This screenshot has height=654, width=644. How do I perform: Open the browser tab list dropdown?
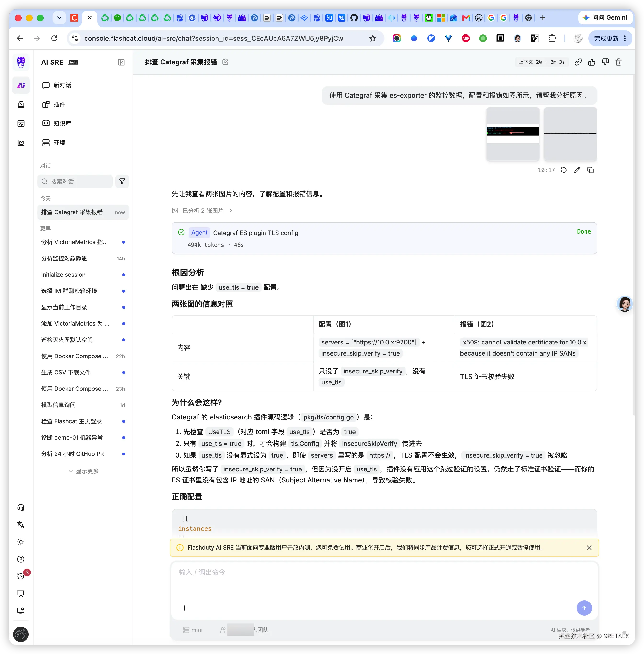coord(59,18)
